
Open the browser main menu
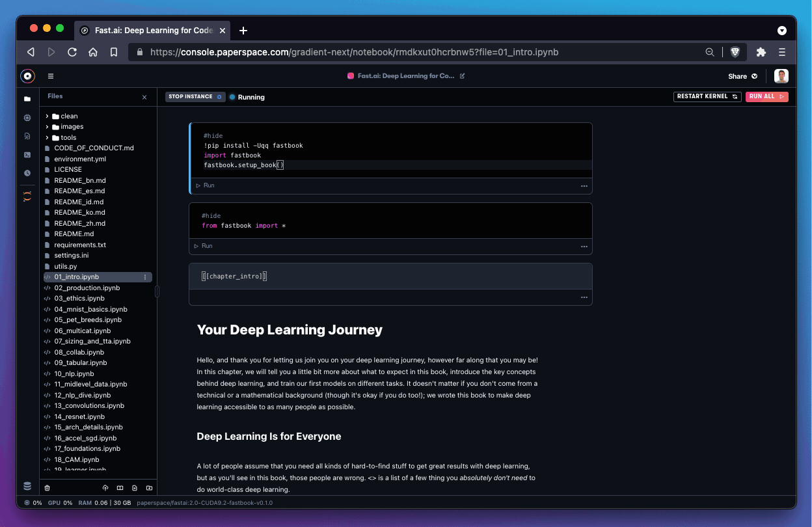tap(782, 52)
